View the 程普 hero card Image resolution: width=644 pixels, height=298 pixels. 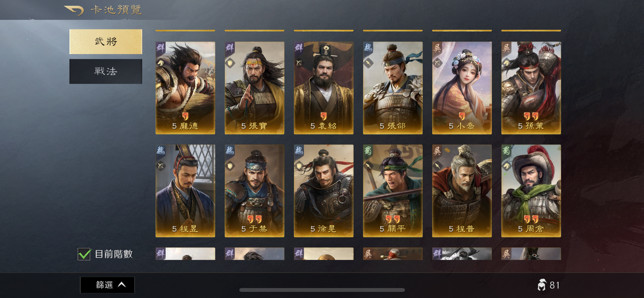tap(462, 191)
